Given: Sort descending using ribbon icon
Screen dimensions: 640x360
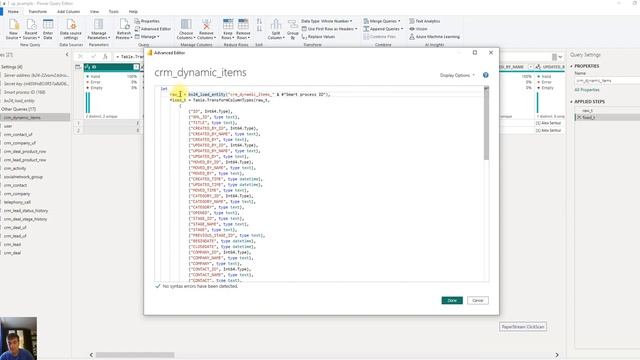Looking at the screenshot, I should [260, 29].
